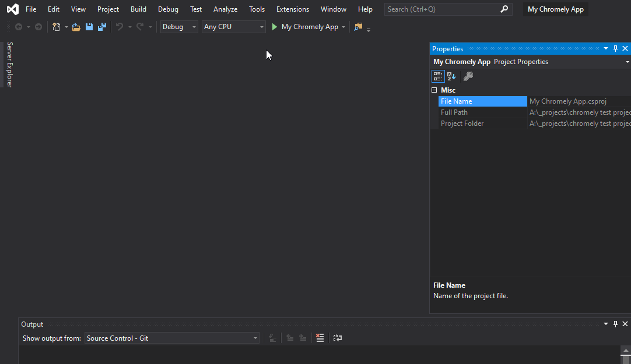Image resolution: width=631 pixels, height=364 pixels.
Task: Redo the last undone action
Action: click(139, 27)
